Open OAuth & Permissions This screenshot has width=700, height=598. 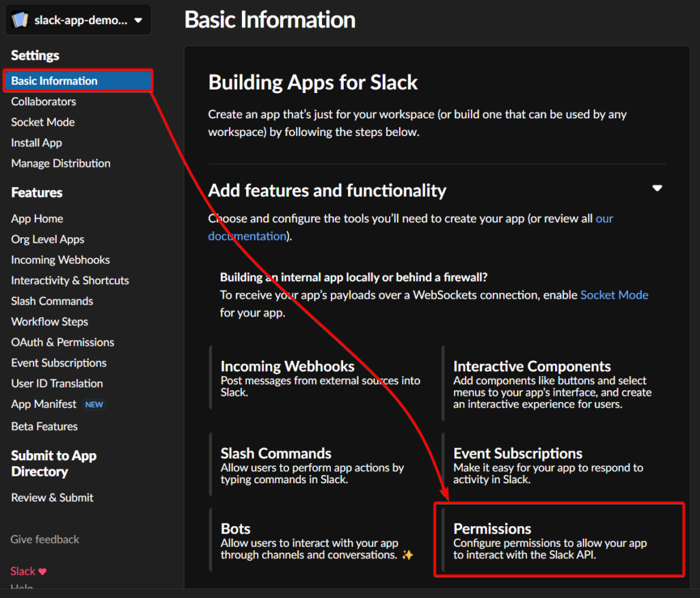coord(62,342)
